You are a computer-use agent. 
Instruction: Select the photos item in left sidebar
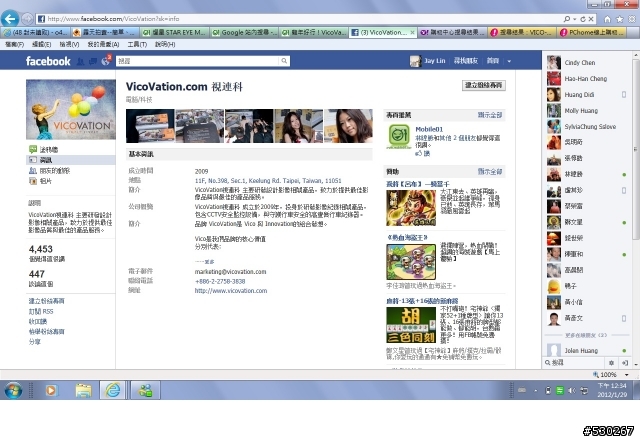pos(71,181)
